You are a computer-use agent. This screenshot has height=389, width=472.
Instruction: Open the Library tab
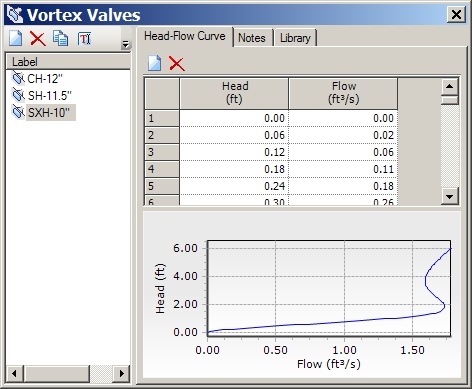[295, 38]
